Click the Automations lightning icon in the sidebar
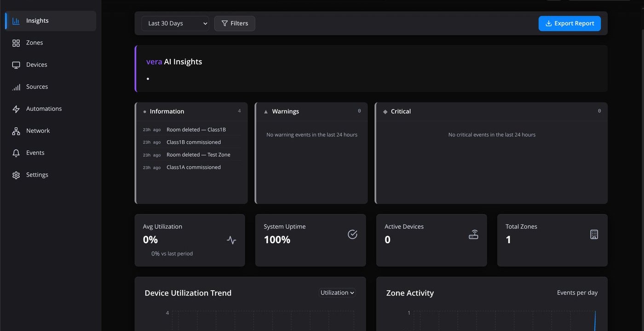The height and width of the screenshot is (331, 644). click(16, 108)
